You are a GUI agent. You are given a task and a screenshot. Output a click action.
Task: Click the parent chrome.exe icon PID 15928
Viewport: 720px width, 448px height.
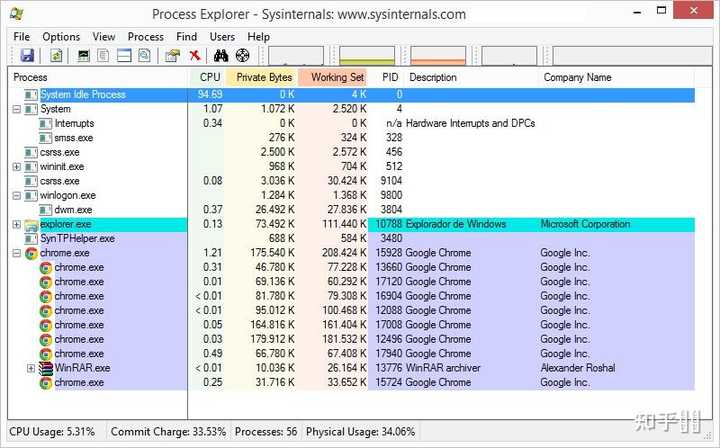pyautogui.click(x=31, y=253)
